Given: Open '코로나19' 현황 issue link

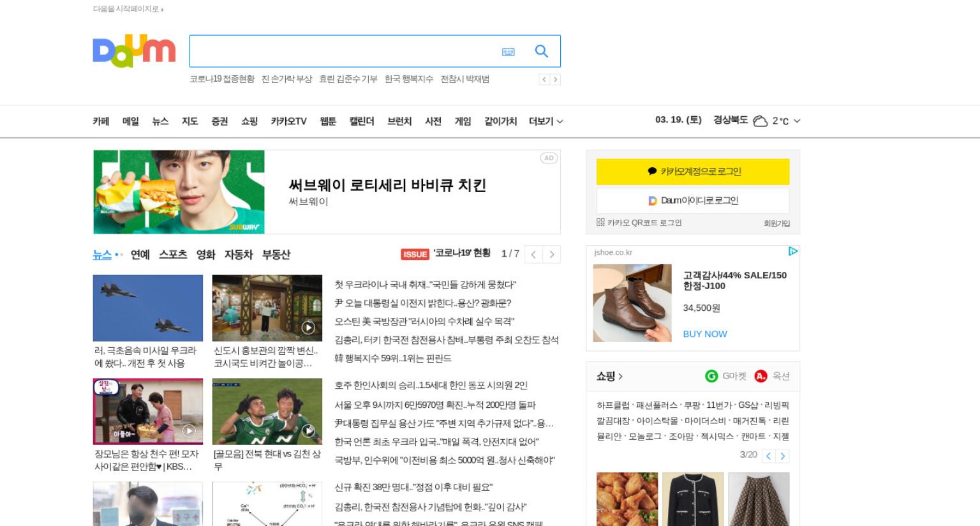Looking at the screenshot, I should (x=462, y=253).
